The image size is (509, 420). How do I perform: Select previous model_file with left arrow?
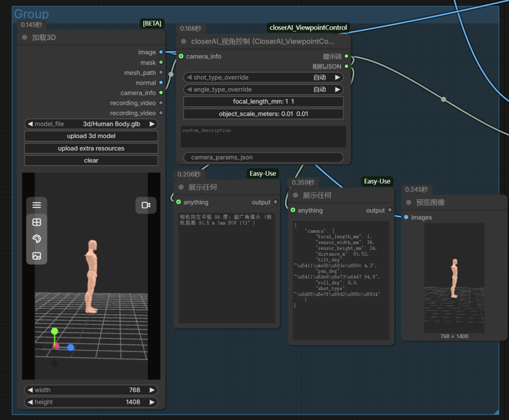point(30,124)
